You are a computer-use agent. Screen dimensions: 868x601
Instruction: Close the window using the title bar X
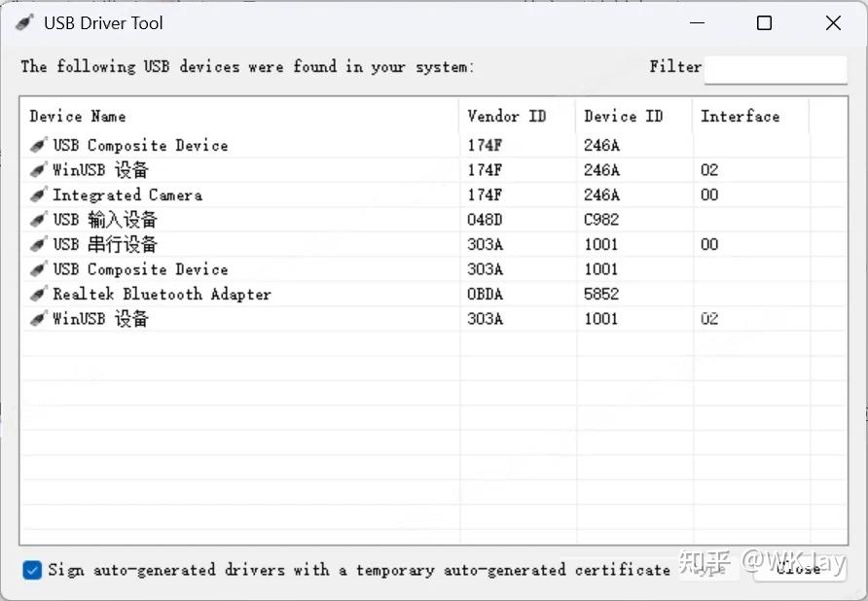pos(833,23)
